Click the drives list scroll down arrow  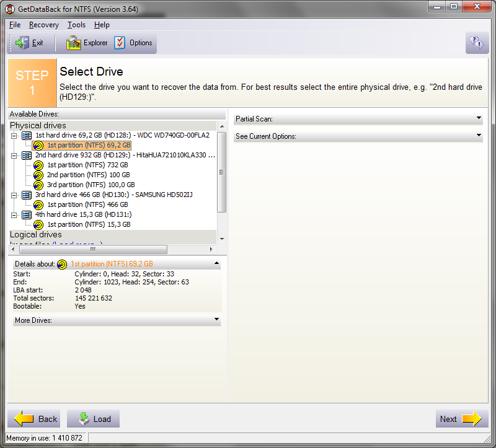(222, 239)
